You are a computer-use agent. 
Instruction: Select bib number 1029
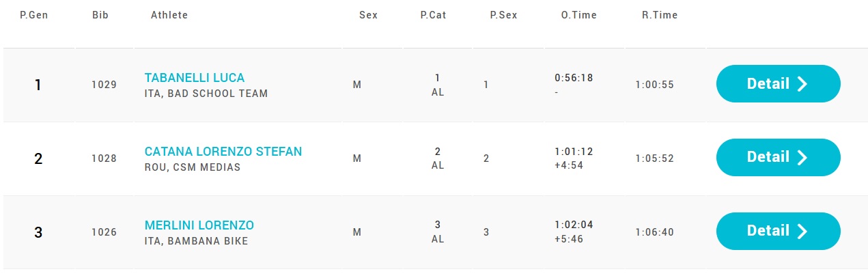coord(104,85)
